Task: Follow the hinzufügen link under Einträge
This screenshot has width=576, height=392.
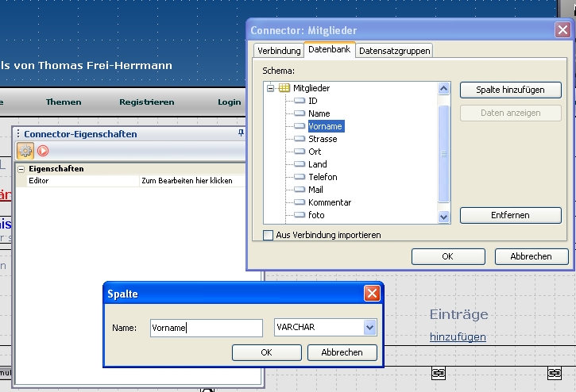Action: click(458, 336)
